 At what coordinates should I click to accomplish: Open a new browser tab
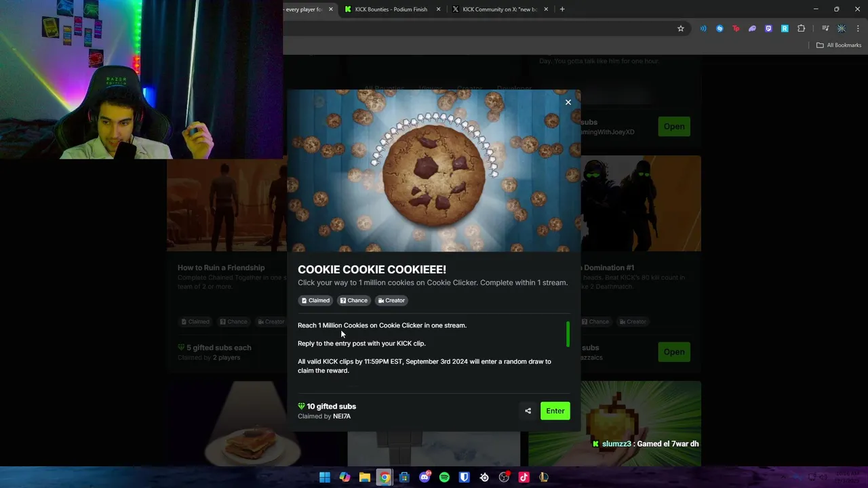pyautogui.click(x=562, y=9)
